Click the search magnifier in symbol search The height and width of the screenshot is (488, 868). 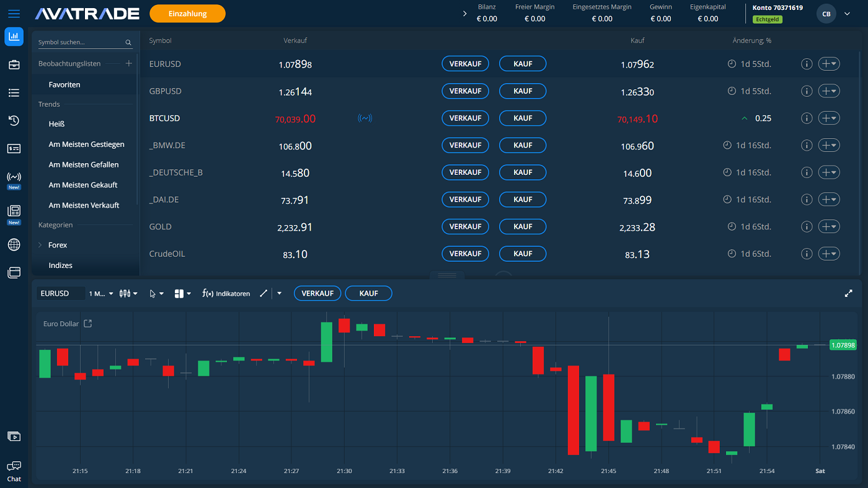[x=128, y=43]
